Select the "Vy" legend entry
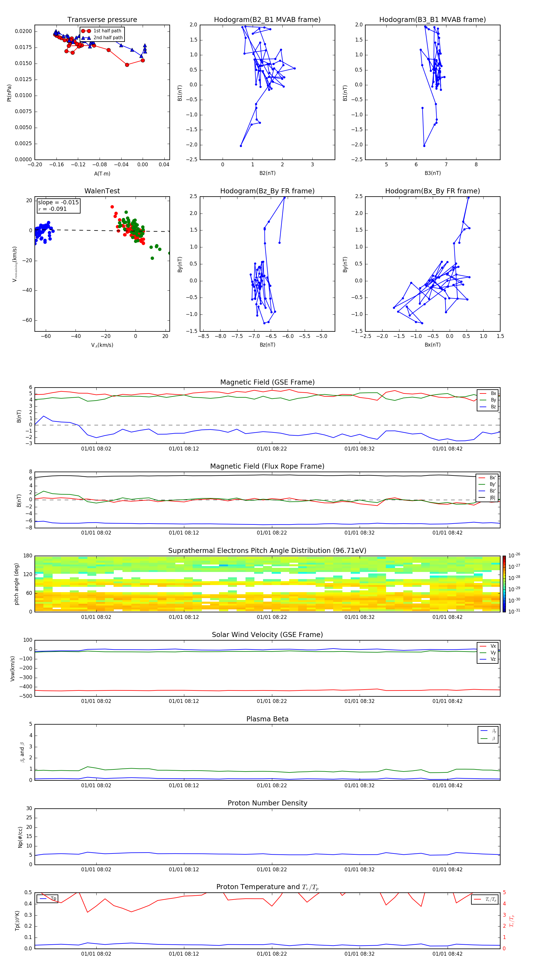The width and height of the screenshot is (535, 980). [488, 652]
